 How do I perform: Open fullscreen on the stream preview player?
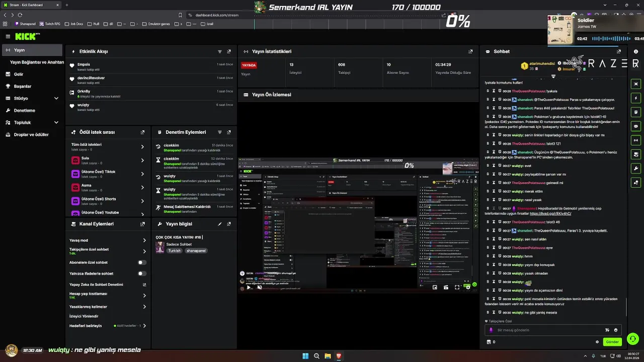click(457, 287)
